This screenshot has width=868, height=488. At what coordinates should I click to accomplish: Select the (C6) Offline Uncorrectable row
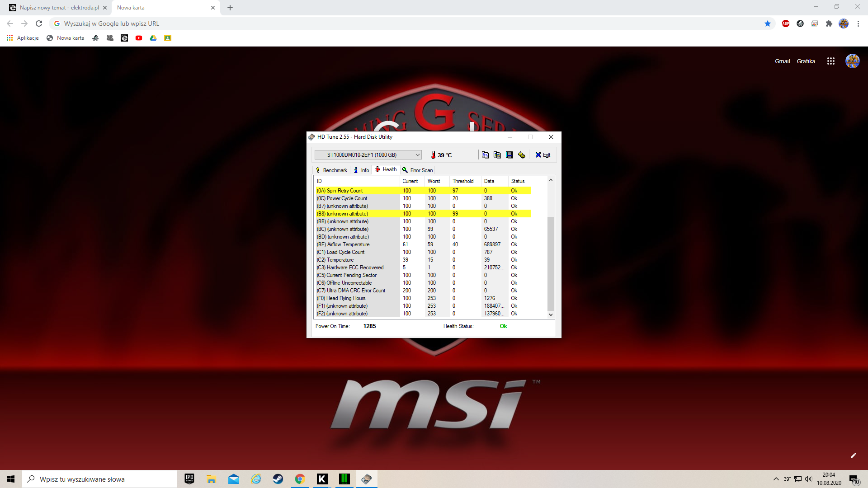tap(423, 283)
